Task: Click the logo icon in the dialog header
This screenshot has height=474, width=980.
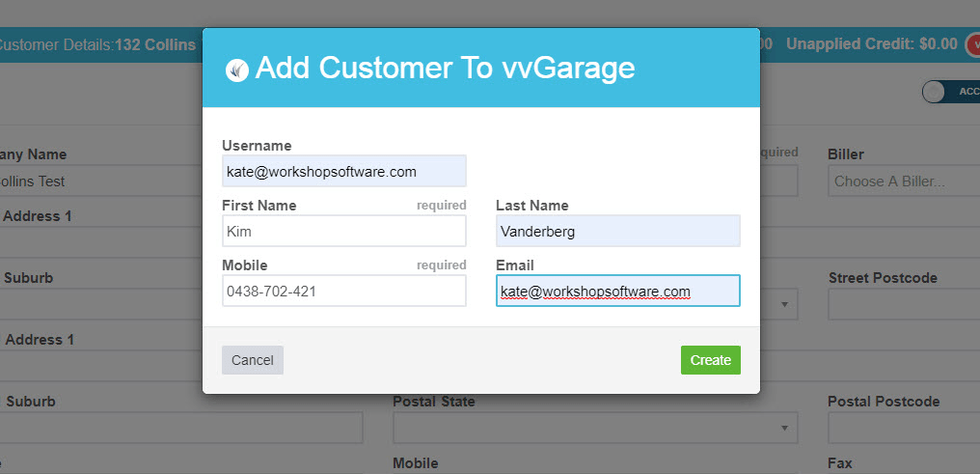Action: click(x=237, y=70)
